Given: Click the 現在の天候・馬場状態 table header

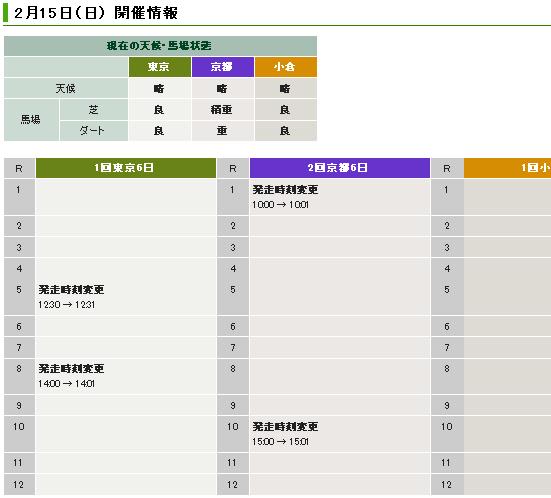Looking at the screenshot, I should tap(160, 46).
